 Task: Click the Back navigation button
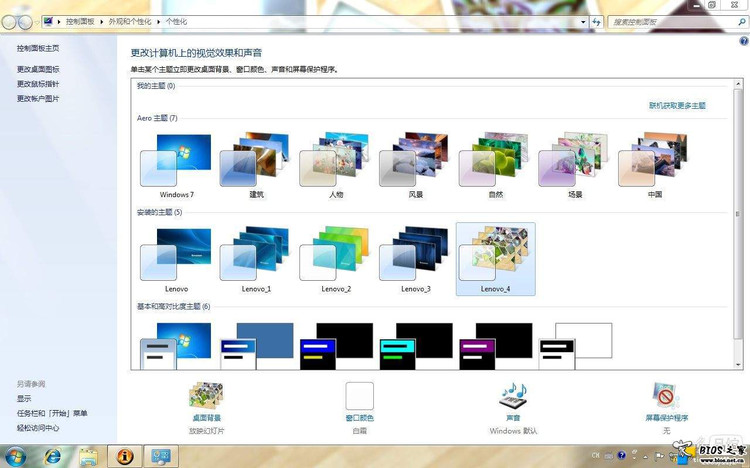pos(9,22)
